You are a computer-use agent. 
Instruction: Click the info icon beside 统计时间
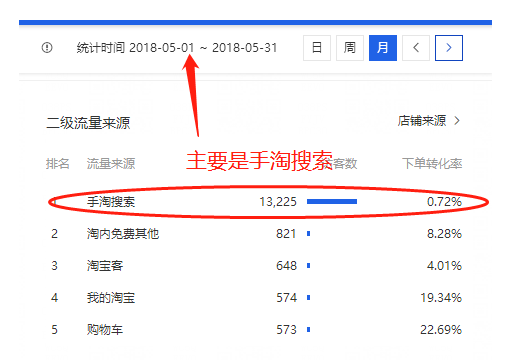[x=47, y=48]
